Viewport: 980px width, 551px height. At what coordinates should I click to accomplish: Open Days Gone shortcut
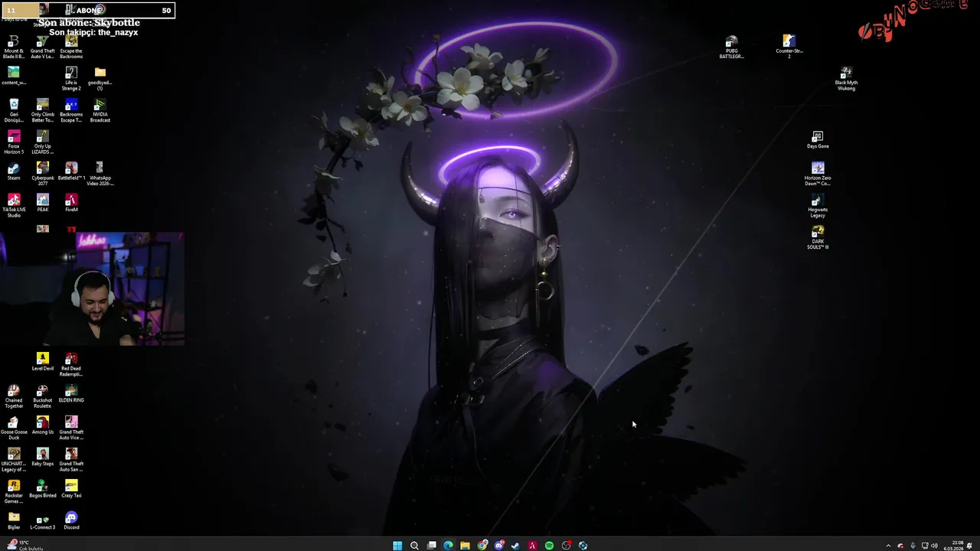tap(818, 139)
